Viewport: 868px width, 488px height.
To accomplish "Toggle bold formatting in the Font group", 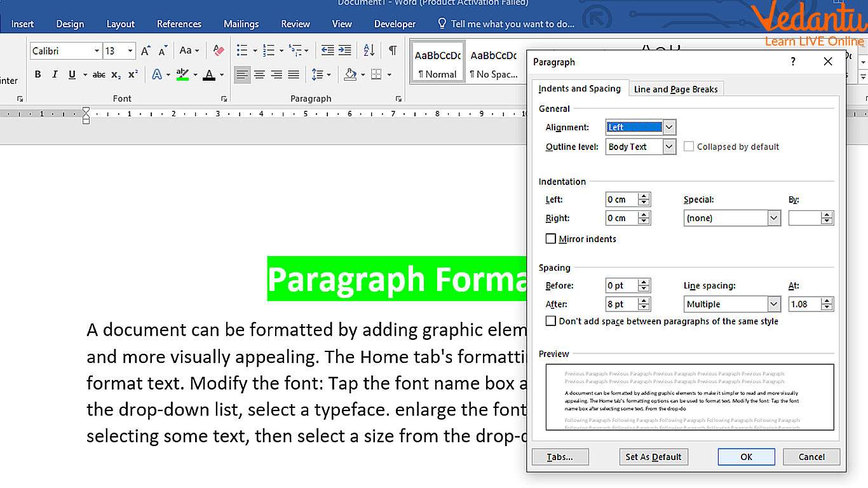I will point(37,74).
